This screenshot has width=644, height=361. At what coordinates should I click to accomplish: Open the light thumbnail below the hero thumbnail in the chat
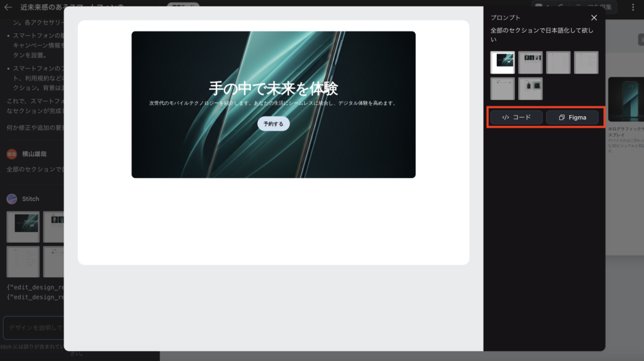(23, 262)
